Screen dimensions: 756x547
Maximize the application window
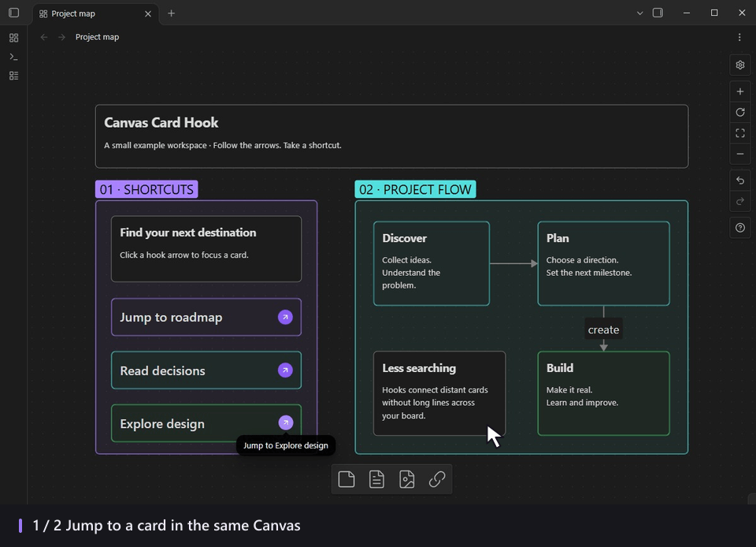click(x=714, y=13)
